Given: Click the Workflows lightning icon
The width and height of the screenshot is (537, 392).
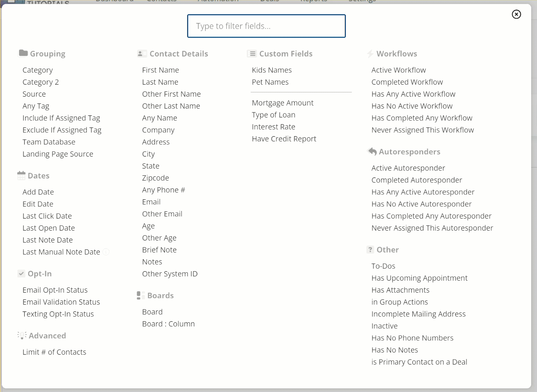Looking at the screenshot, I should tap(370, 54).
